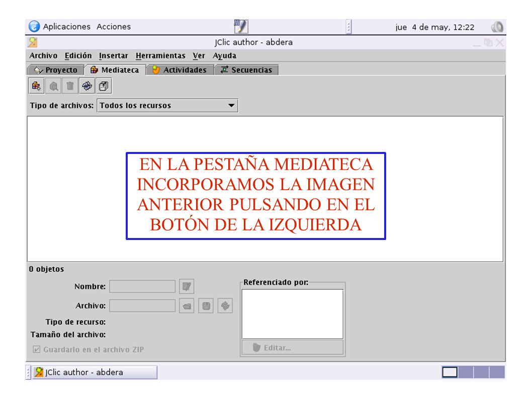Switch to the second workspace
This screenshot has height=399, width=532.
pyautogui.click(x=466, y=372)
